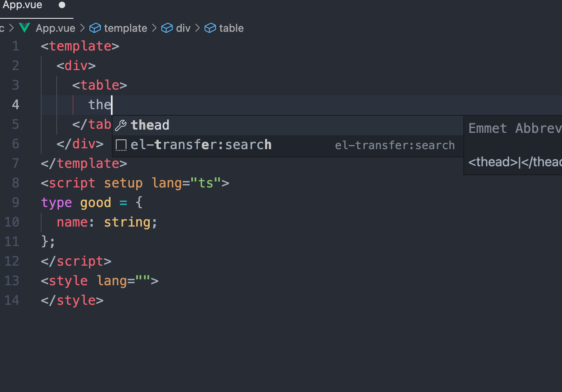Click the cube icon next to div breadcrumb

167,28
